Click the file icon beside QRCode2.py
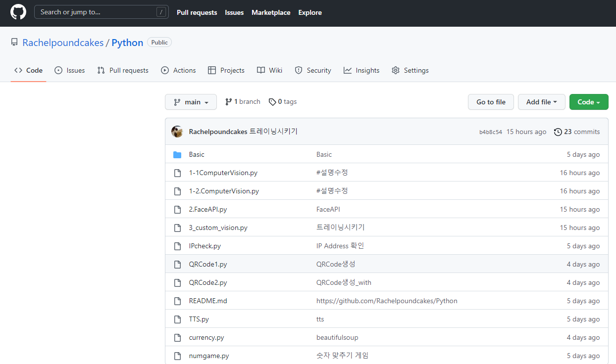616x364 pixels. pyautogui.click(x=177, y=283)
